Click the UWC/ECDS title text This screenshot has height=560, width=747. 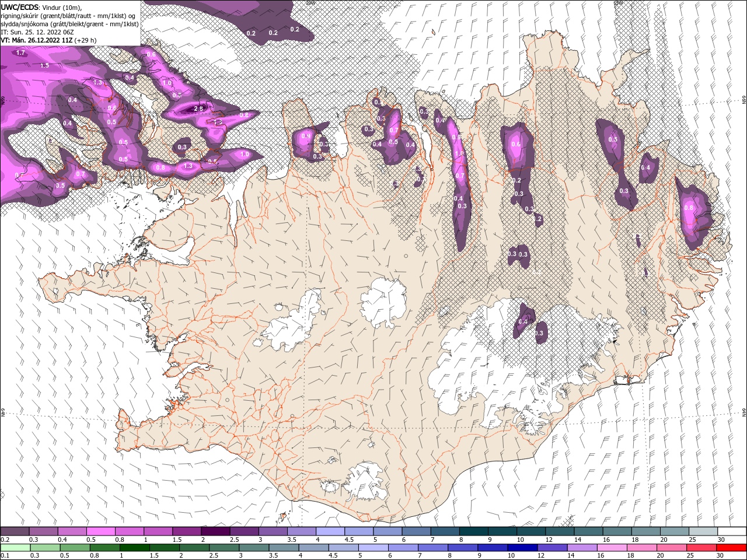click(x=19, y=7)
